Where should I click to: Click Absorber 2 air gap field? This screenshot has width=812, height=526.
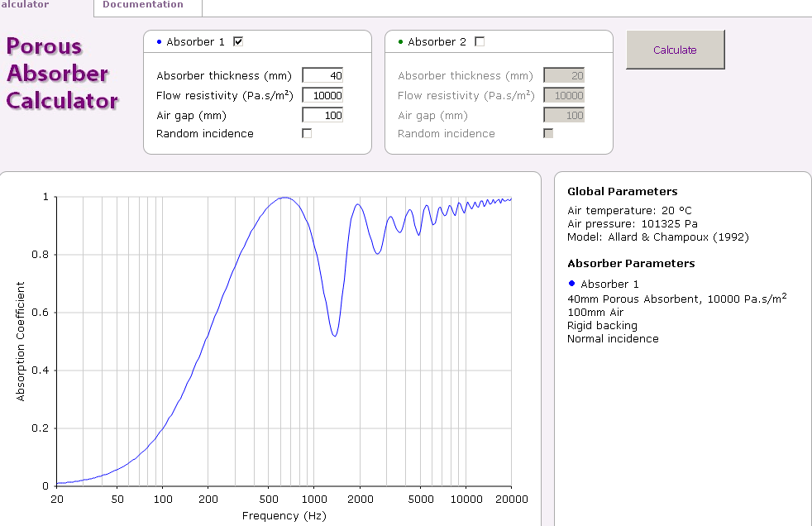coord(564,116)
